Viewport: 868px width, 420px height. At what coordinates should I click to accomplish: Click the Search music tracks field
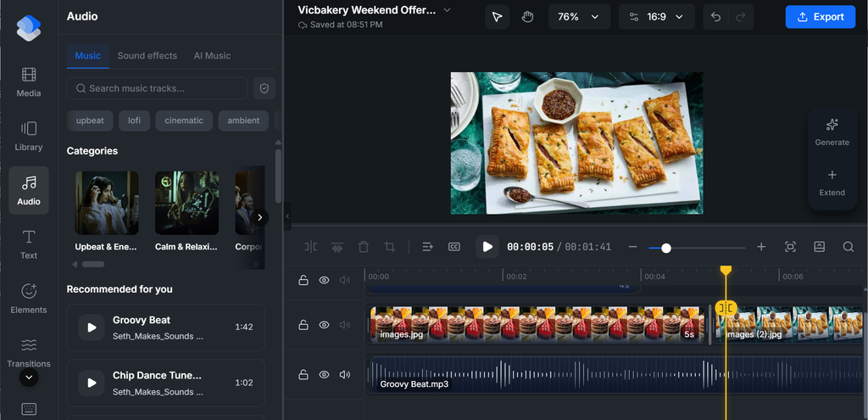pyautogui.click(x=157, y=88)
